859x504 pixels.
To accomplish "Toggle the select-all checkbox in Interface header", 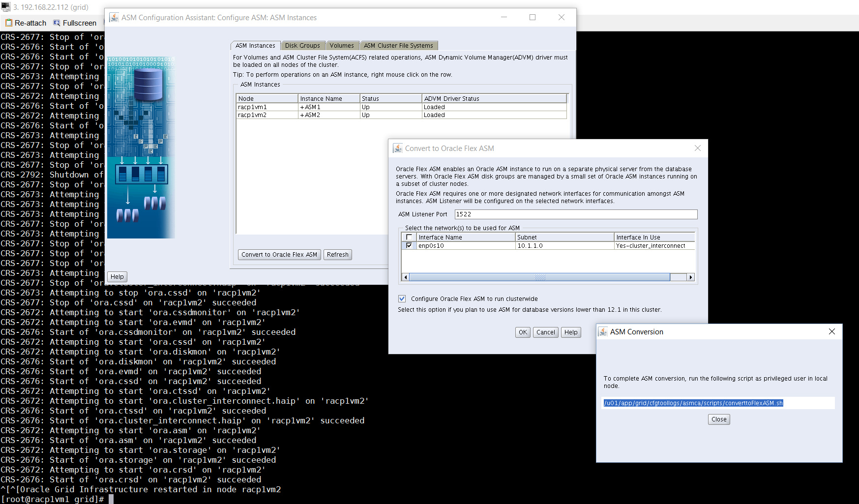I will [x=409, y=237].
